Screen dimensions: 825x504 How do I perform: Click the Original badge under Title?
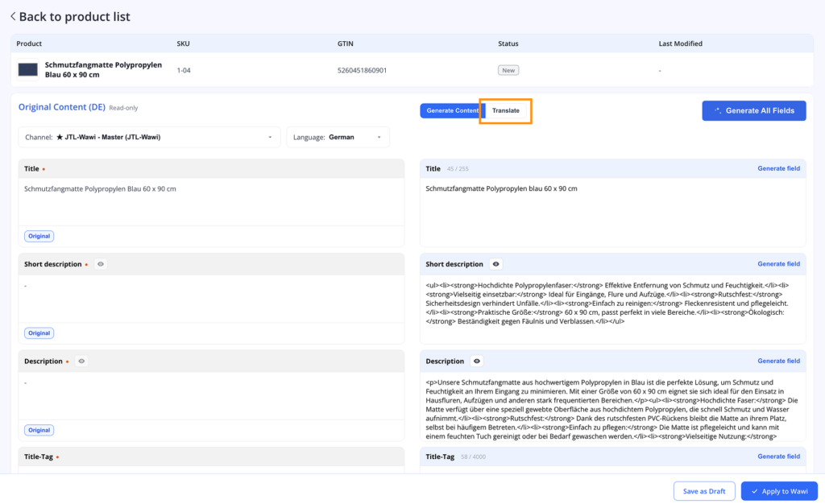[x=39, y=236]
